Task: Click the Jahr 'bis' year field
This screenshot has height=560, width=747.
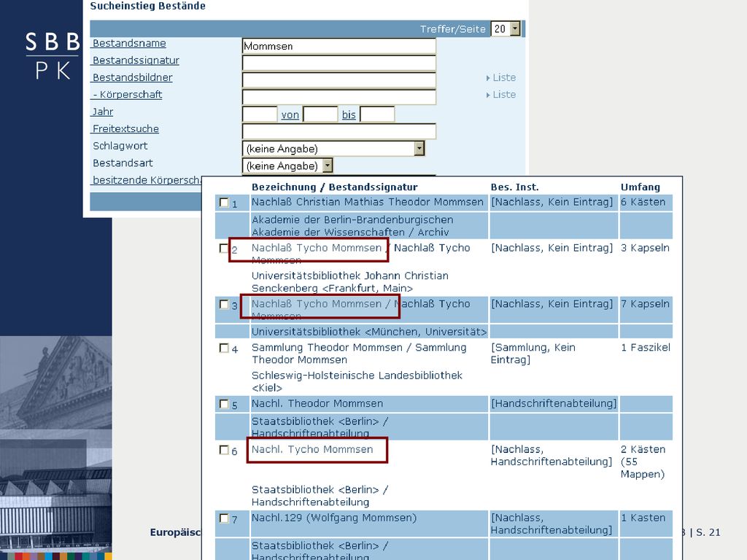Action: (x=377, y=114)
